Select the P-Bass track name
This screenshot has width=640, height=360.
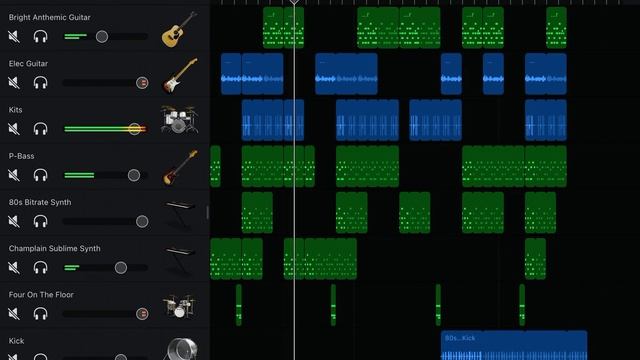click(22, 156)
